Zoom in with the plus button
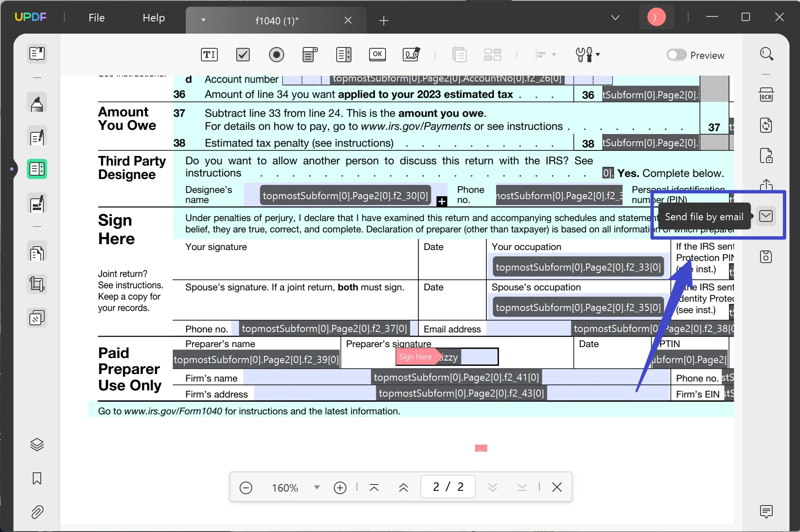Image resolution: width=800 pixels, height=532 pixels. (x=340, y=487)
